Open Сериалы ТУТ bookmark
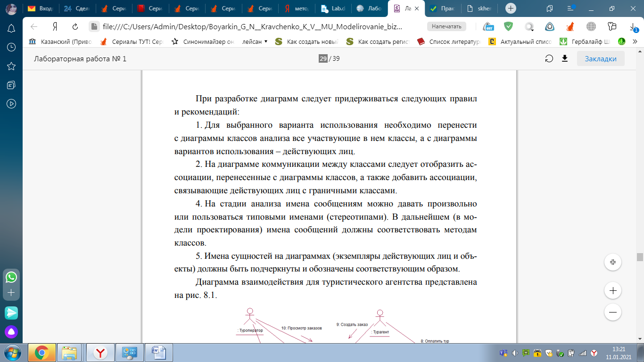This screenshot has width=644, height=362. (x=132, y=41)
